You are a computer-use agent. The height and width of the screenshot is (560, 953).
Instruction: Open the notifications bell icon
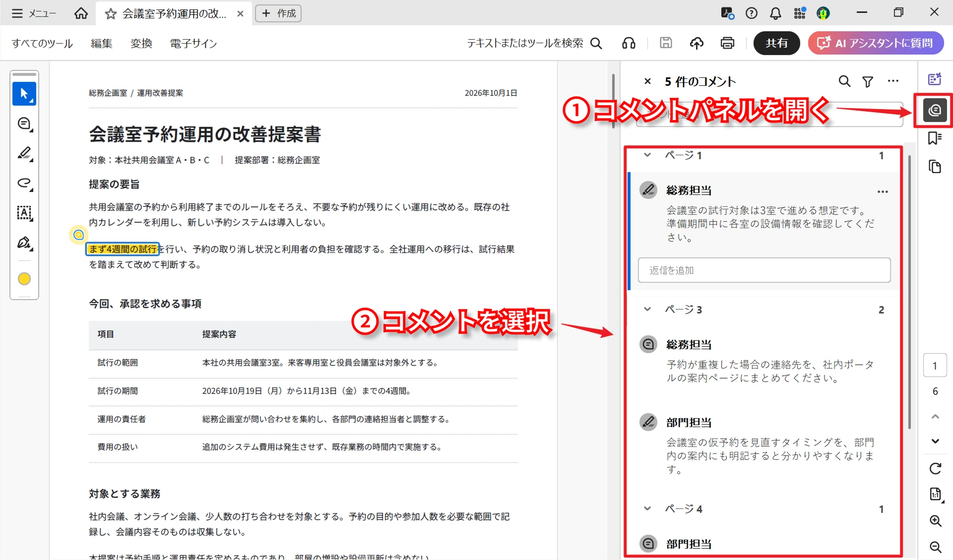[775, 13]
